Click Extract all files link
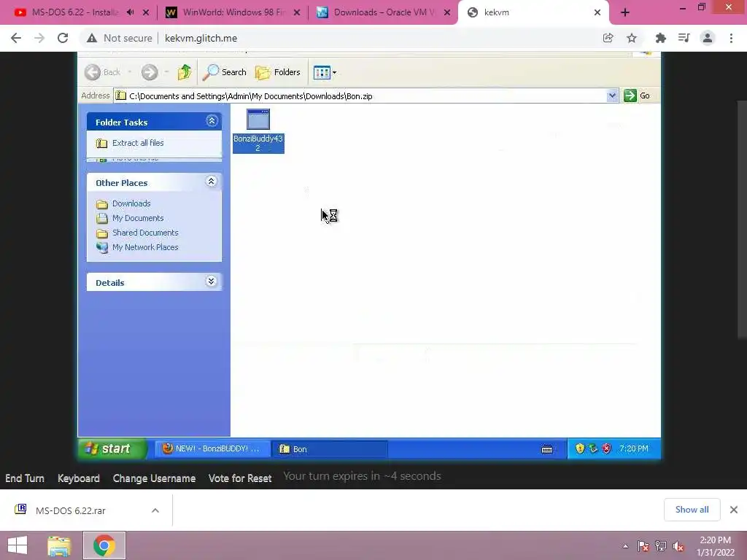 [138, 143]
